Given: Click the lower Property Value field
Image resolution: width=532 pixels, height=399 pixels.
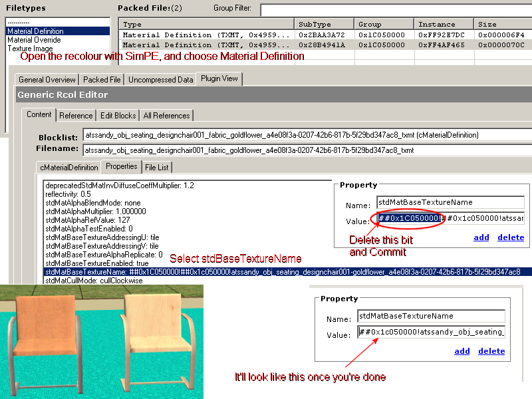Looking at the screenshot, I should (x=431, y=332).
